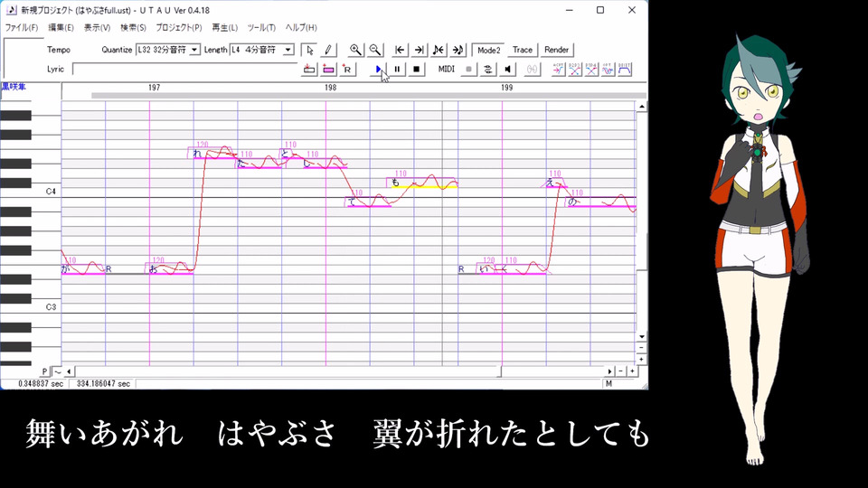This screenshot has height=488, width=868.
Task: Click measure 197 in the ruler
Action: tap(154, 88)
